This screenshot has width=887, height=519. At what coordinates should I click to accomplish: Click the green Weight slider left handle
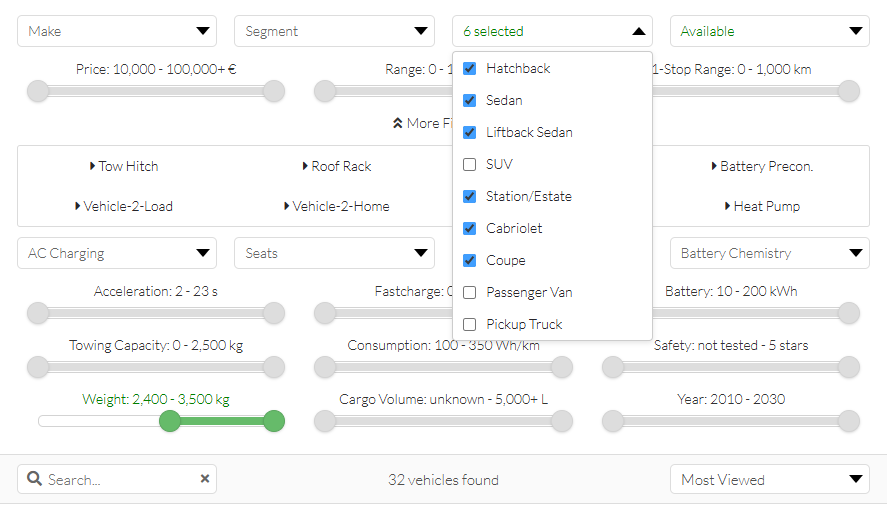[x=170, y=421]
